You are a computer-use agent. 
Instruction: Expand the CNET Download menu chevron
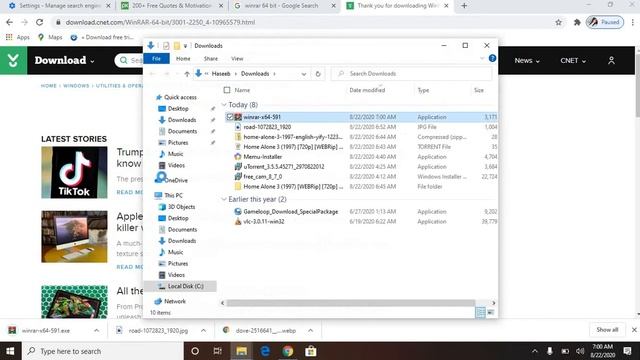click(92, 61)
